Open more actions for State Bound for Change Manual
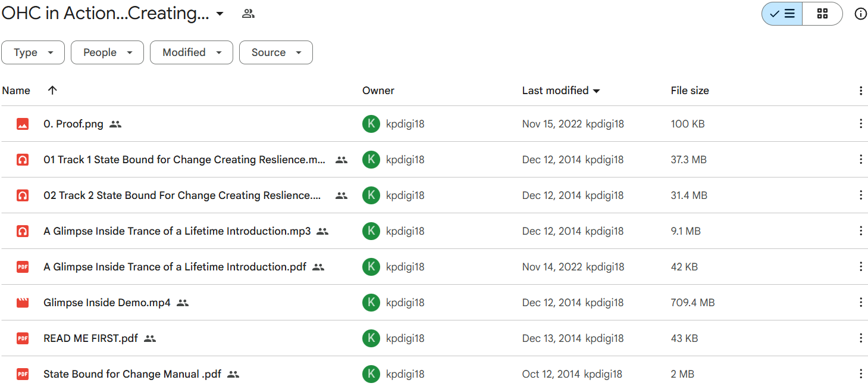Screen dimensions: 868x386 [x=860, y=374]
